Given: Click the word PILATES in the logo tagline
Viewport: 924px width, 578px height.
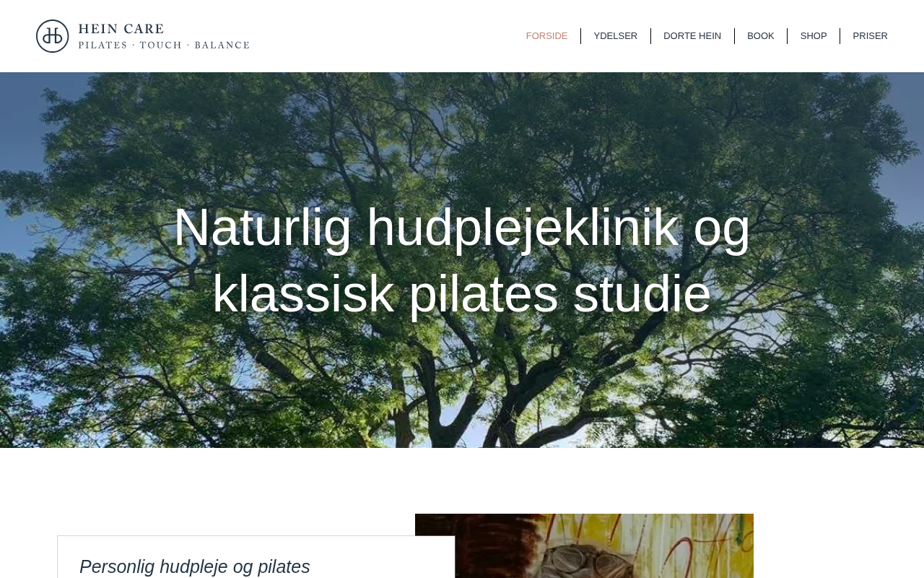Looking at the screenshot, I should click(103, 45).
